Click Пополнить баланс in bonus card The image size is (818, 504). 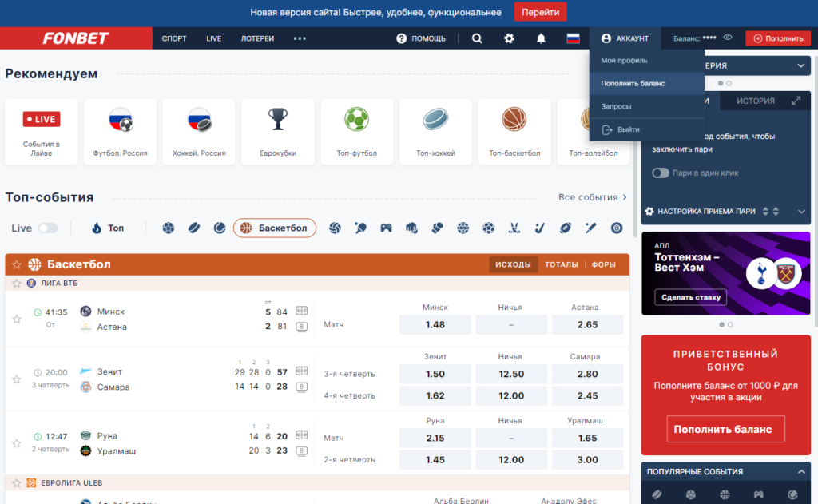point(725,430)
